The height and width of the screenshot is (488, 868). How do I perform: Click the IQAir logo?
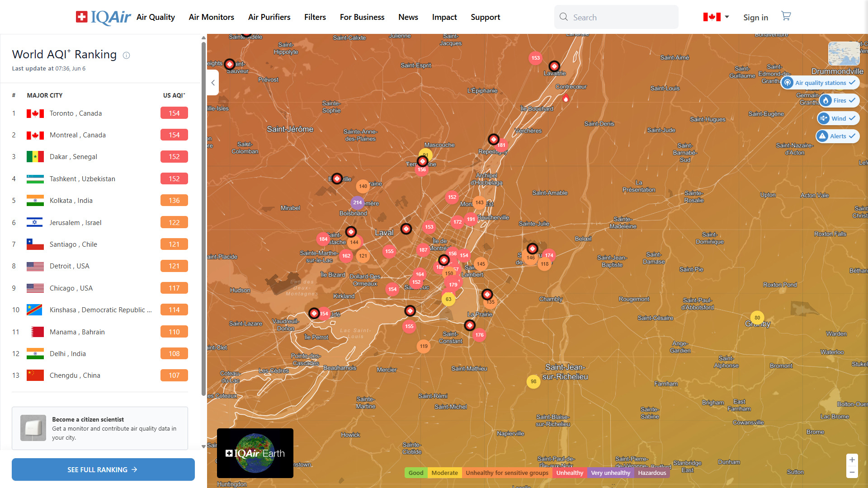coord(103,17)
